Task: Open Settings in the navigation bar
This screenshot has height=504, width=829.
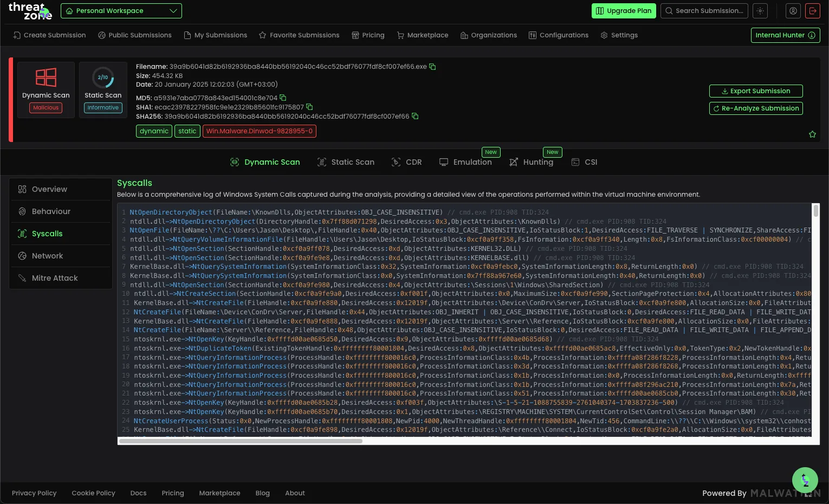Action: coord(619,35)
